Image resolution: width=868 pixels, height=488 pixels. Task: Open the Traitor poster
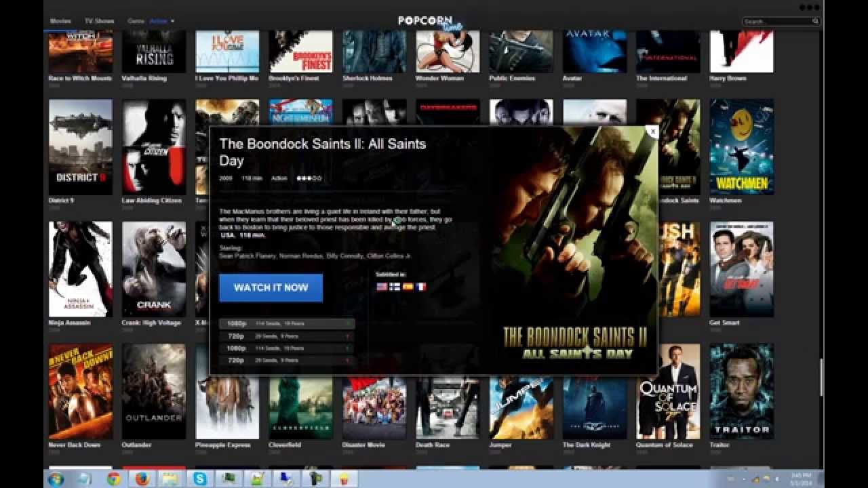tap(741, 392)
